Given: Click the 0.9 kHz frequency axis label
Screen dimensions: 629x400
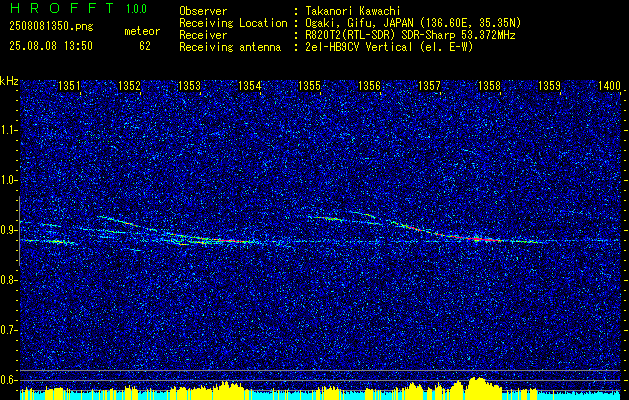Looking at the screenshot, I should [x=9, y=230].
